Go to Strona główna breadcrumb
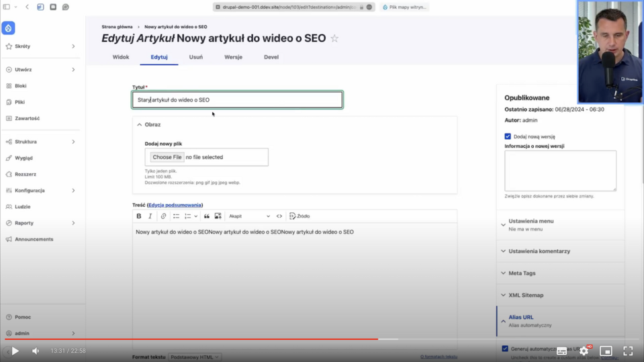The image size is (644, 362). pos(117,27)
